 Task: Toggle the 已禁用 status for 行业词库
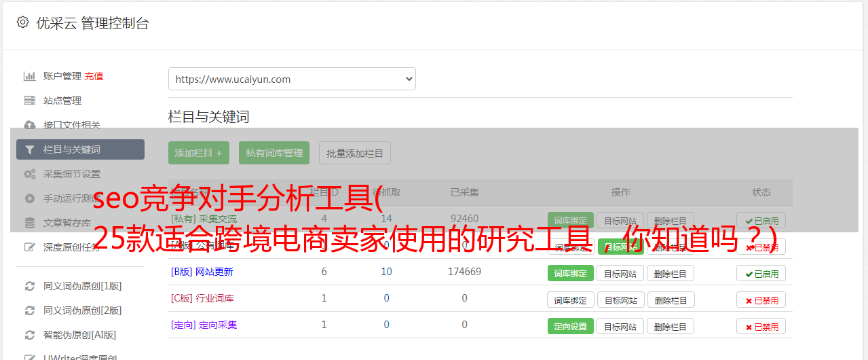(x=761, y=300)
